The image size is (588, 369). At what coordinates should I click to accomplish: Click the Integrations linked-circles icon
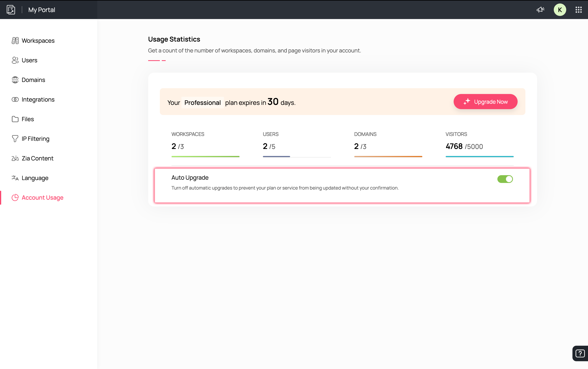[15, 99]
